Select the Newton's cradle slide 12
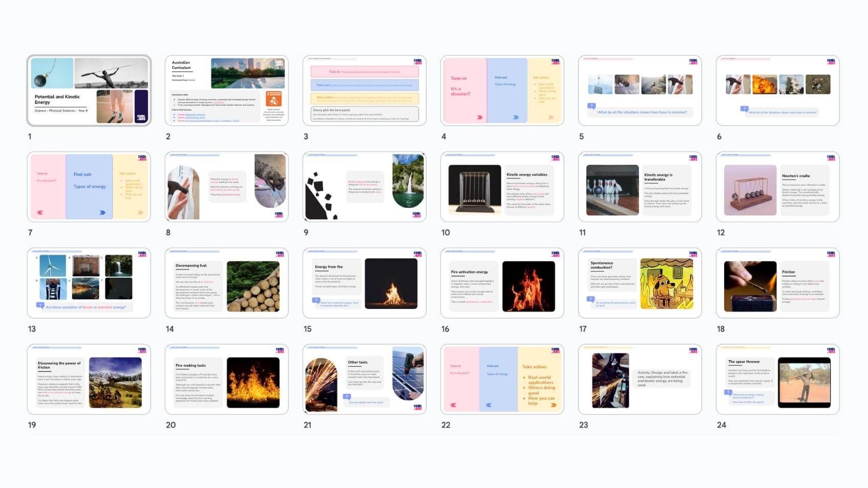This screenshot has width=868, height=488. tap(777, 187)
